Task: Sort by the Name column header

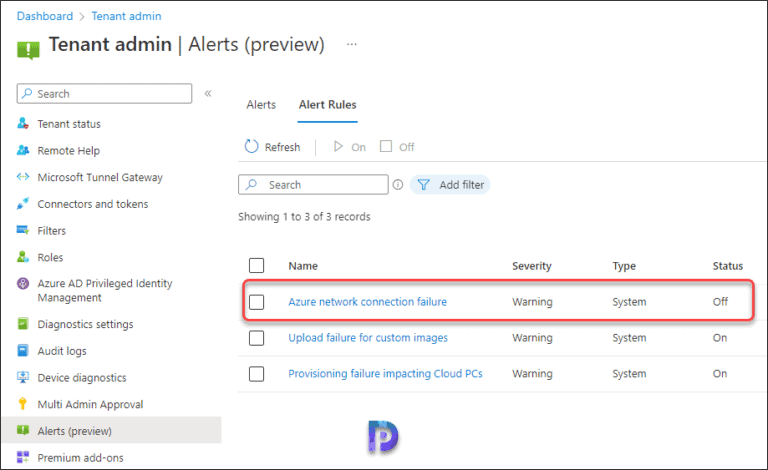Action: click(303, 266)
